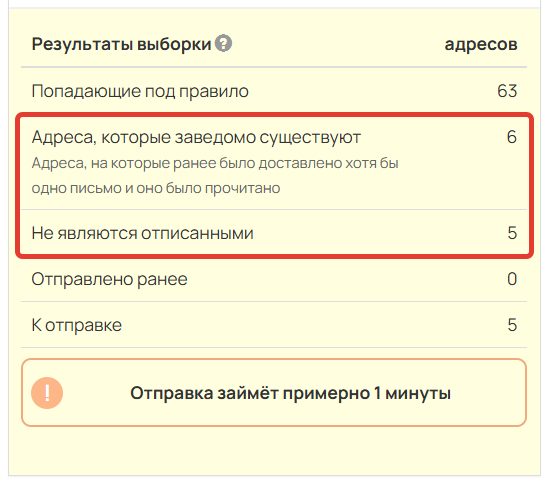Viewport: 551px width, 487px height.
Task: Click the help question mark icon
Action: pos(223,44)
